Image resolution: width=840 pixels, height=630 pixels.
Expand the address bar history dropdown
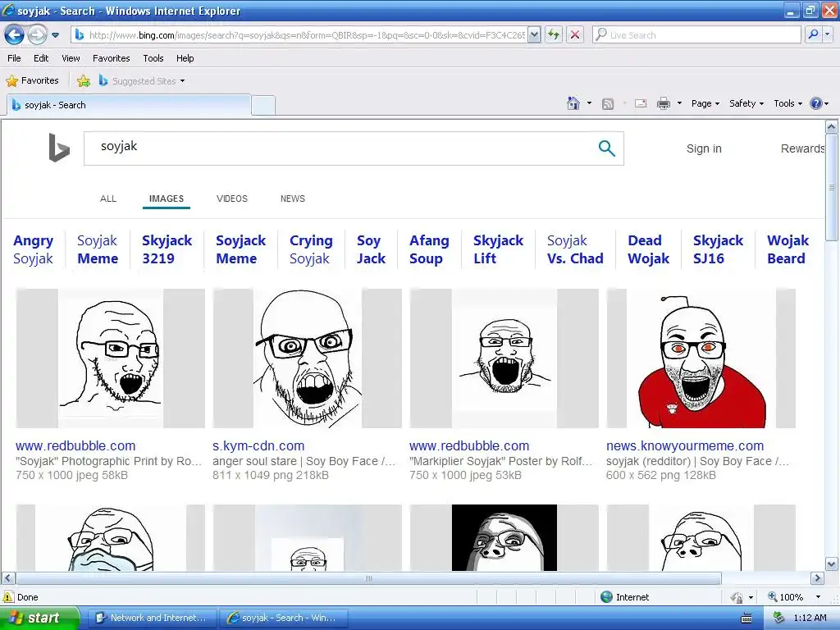tap(534, 35)
